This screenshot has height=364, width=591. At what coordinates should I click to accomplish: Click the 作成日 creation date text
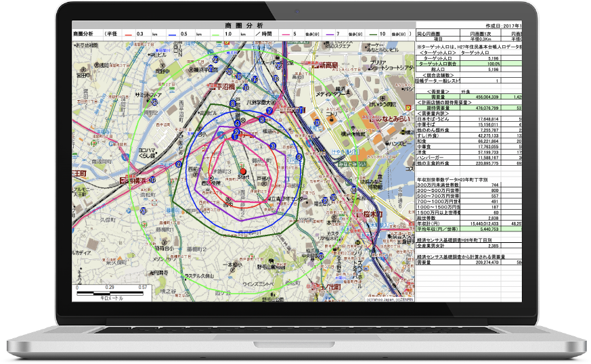point(504,26)
